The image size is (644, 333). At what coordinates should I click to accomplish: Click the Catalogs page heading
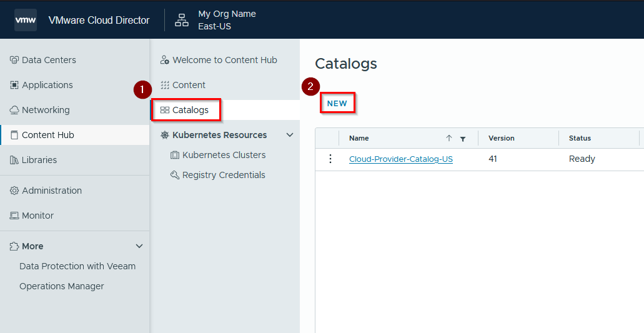click(x=346, y=64)
